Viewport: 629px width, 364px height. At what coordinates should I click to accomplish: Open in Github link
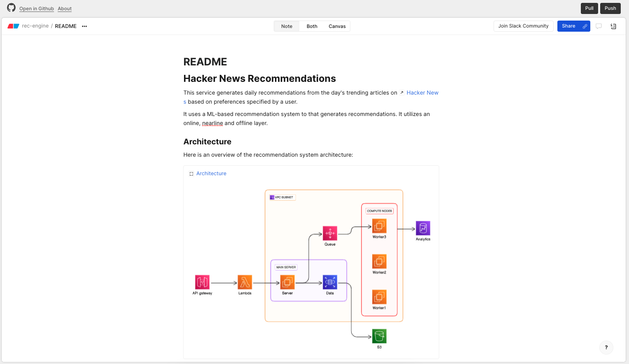coord(37,9)
